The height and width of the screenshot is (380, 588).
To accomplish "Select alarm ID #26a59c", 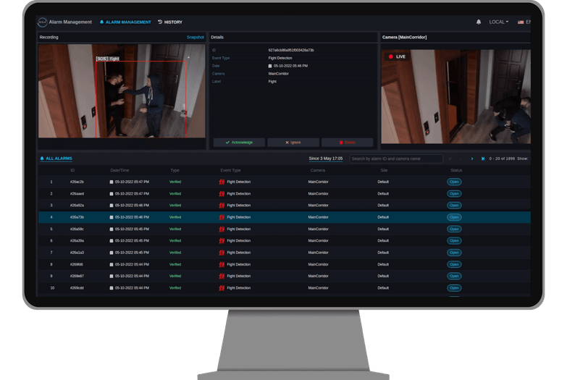I will pos(77,229).
